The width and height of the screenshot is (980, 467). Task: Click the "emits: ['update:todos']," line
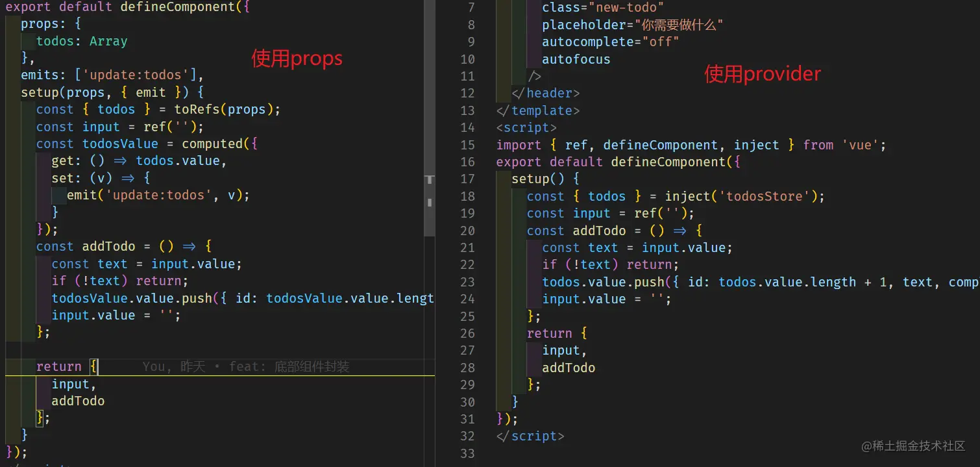113,75
